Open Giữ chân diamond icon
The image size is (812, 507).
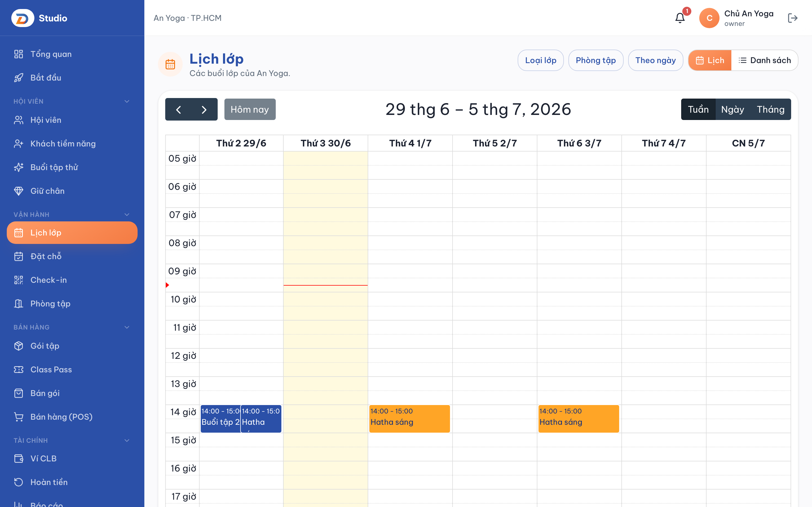pos(18,191)
